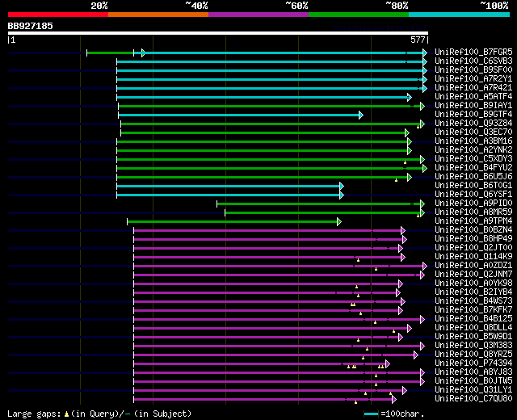Click the UniRef100_B7FGR5 hit label
The width and height of the screenshot is (517, 420).
(473, 52)
